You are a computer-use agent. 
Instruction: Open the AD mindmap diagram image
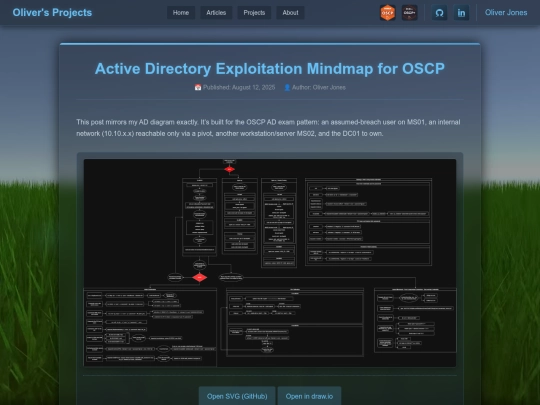(270, 263)
